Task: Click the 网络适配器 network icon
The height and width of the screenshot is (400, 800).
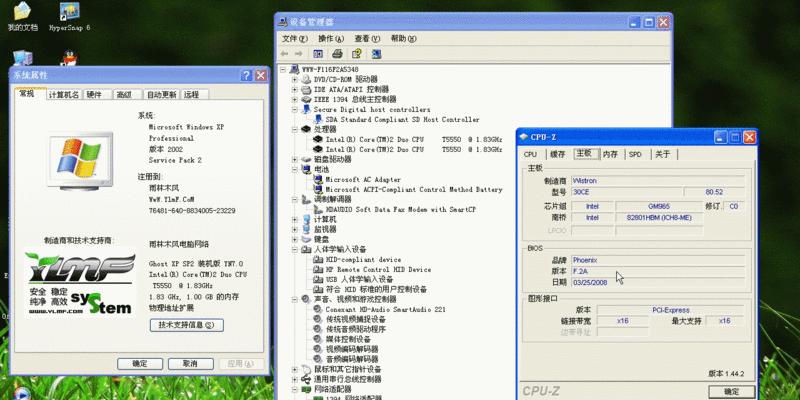Action: pyautogui.click(x=306, y=389)
